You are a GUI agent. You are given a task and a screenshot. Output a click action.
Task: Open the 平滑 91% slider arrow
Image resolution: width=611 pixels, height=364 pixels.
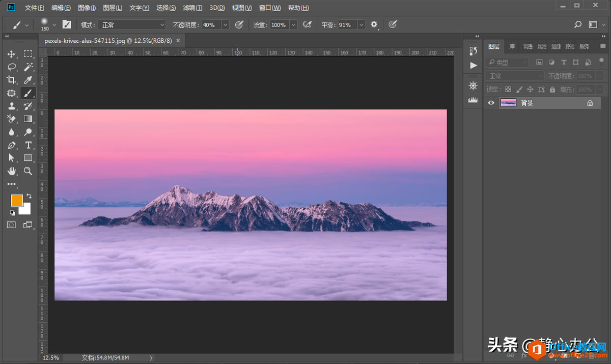click(x=362, y=24)
